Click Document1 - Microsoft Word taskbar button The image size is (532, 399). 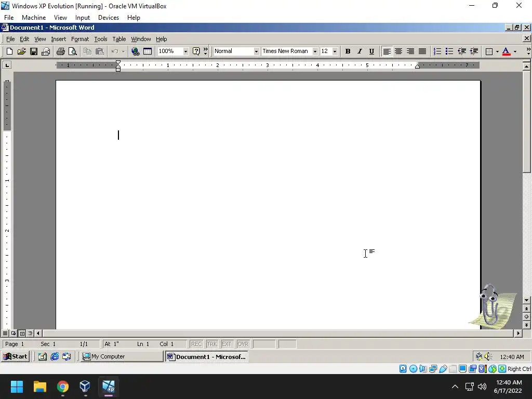pyautogui.click(x=207, y=356)
